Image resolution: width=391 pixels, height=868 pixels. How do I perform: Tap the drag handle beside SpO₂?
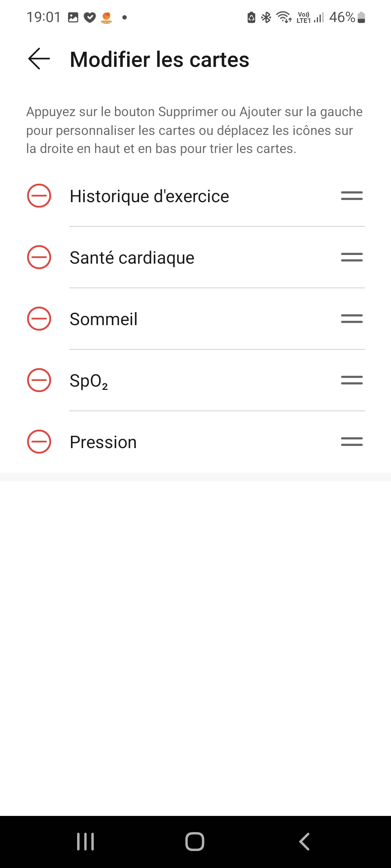[x=352, y=380]
